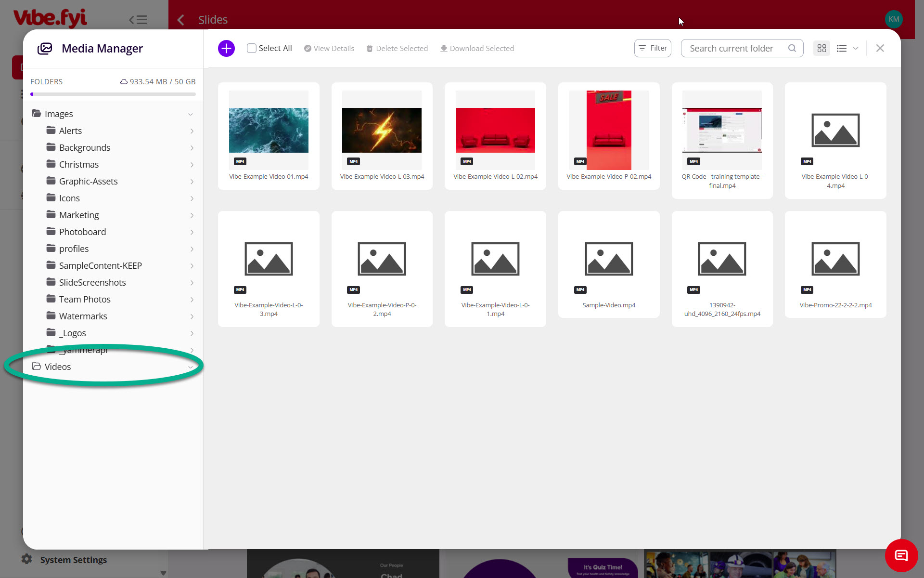Viewport: 924px width, 578px height.
Task: Expand the profiles folder chevron
Action: (192, 249)
